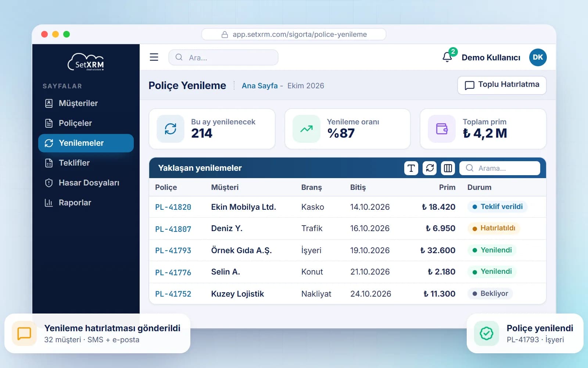The width and height of the screenshot is (588, 368).
Task: Select Yenilemeler in the sidebar
Action: coord(86,143)
